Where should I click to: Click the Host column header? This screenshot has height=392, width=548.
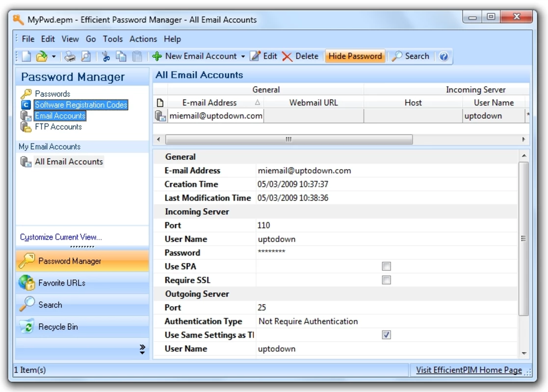[x=413, y=102]
